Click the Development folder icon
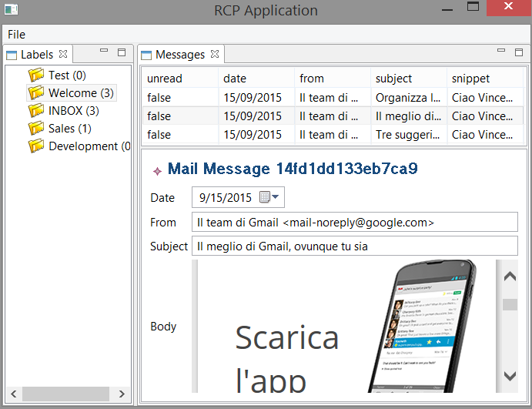Image resolution: width=532 pixels, height=409 pixels. tap(36, 146)
